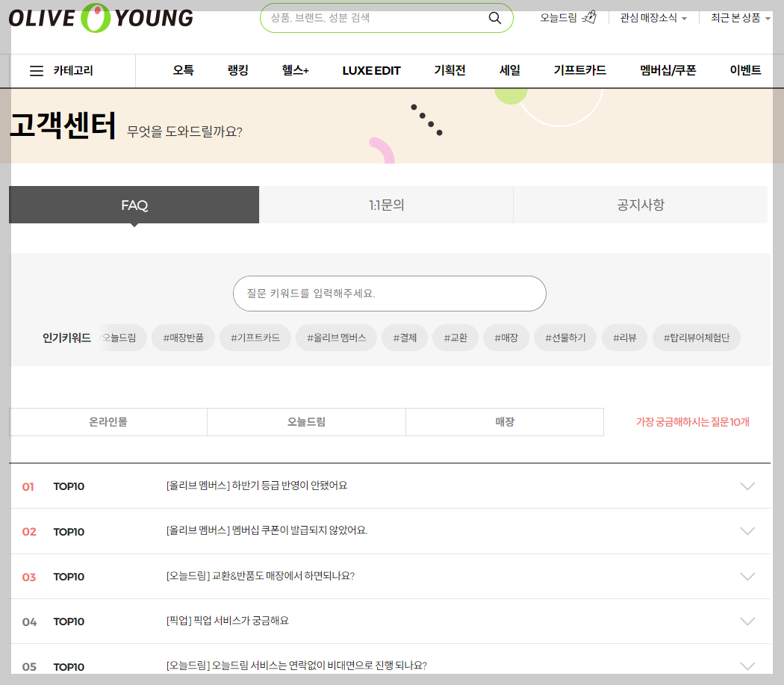Open 헬스+ menu item
Screen dimensions: 784x685
(x=296, y=70)
